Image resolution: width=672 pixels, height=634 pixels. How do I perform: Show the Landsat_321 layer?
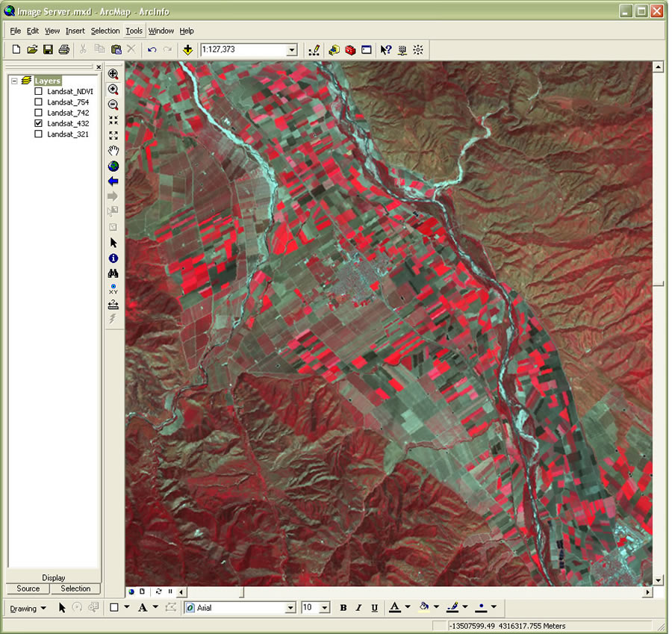point(38,134)
